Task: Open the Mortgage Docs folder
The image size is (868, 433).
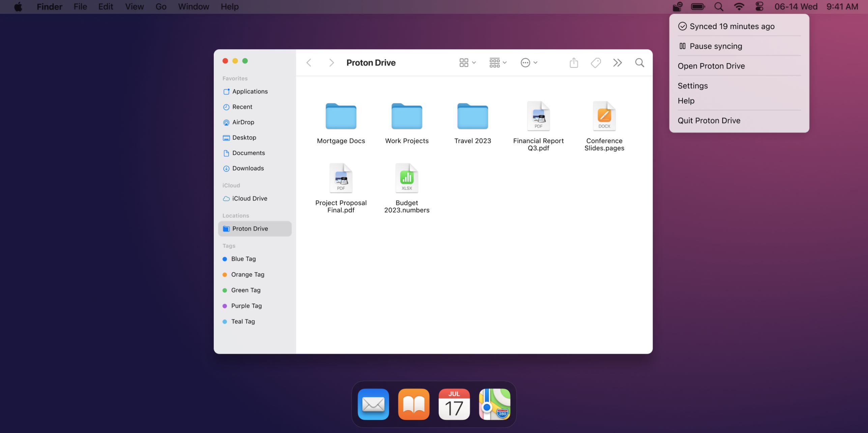Action: tap(341, 117)
